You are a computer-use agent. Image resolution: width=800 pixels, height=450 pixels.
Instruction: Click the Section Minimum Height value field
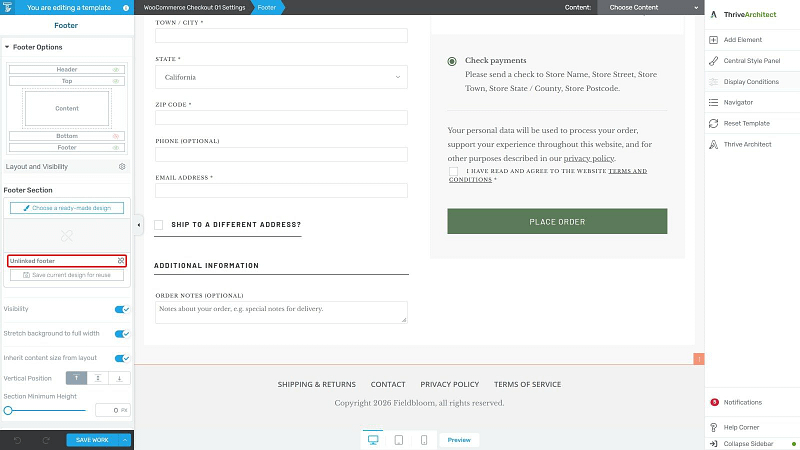pyautogui.click(x=113, y=410)
